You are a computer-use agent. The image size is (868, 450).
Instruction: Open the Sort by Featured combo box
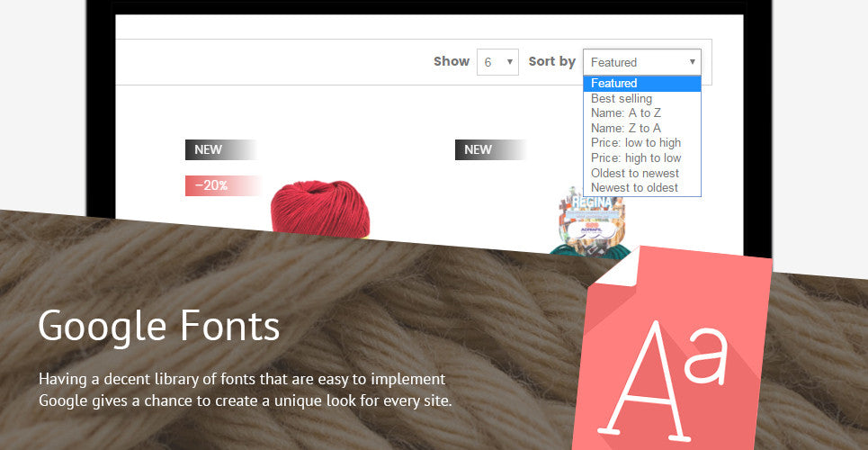point(641,62)
